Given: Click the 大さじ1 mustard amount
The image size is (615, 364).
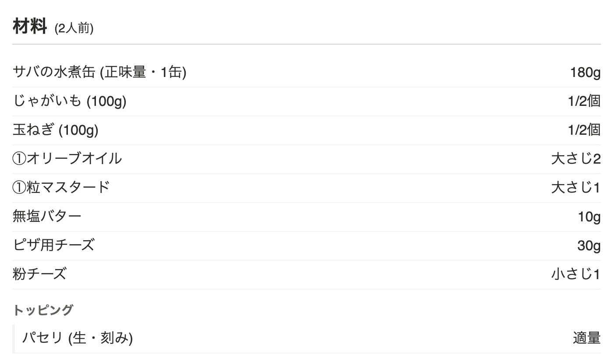Looking at the screenshot, I should [x=576, y=188].
